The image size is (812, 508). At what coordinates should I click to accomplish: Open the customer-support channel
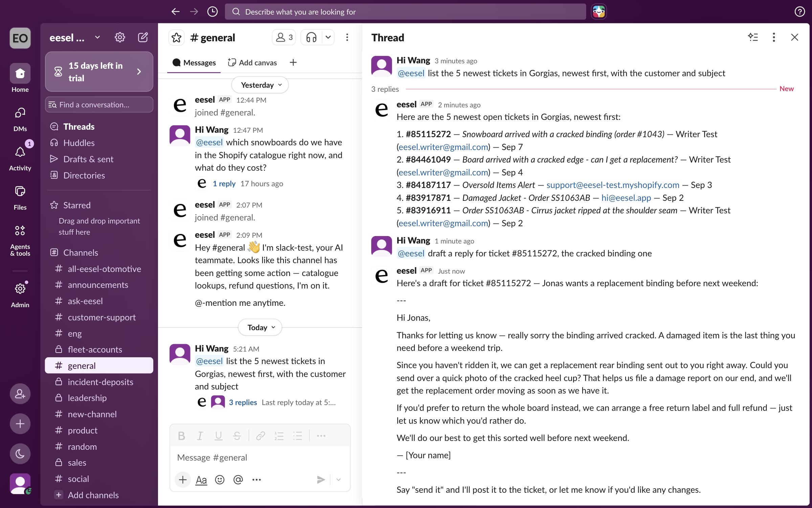(x=99, y=317)
